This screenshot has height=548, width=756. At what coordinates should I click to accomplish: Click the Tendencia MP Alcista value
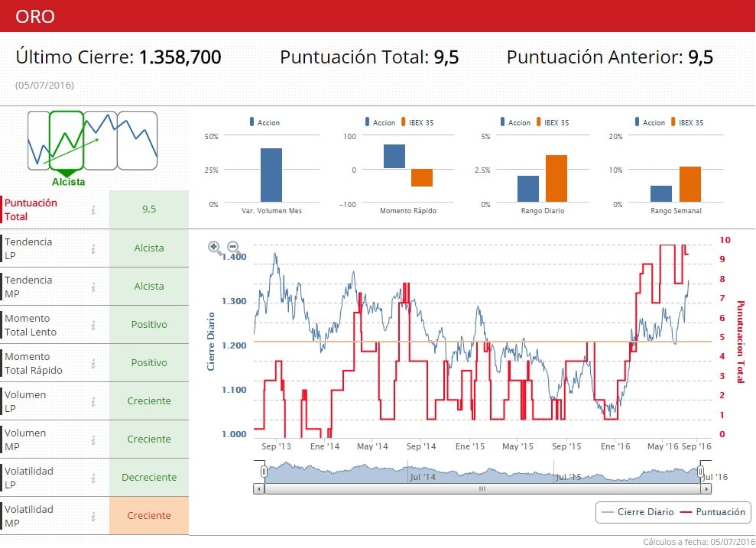(149, 287)
